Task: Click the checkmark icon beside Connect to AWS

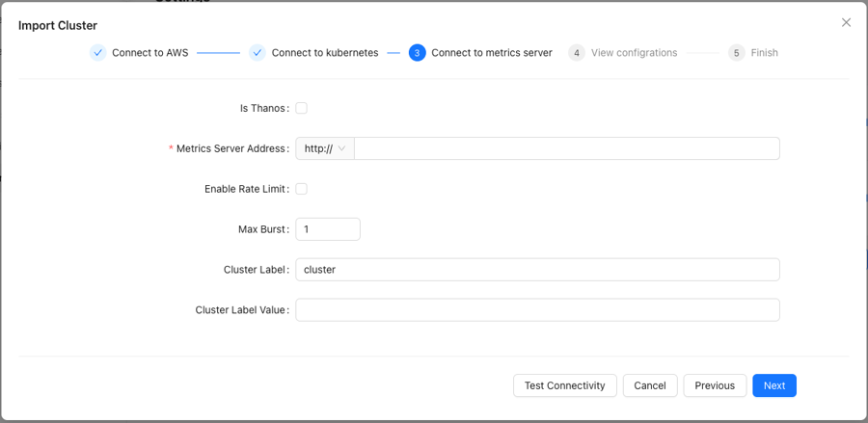Action: [98, 53]
